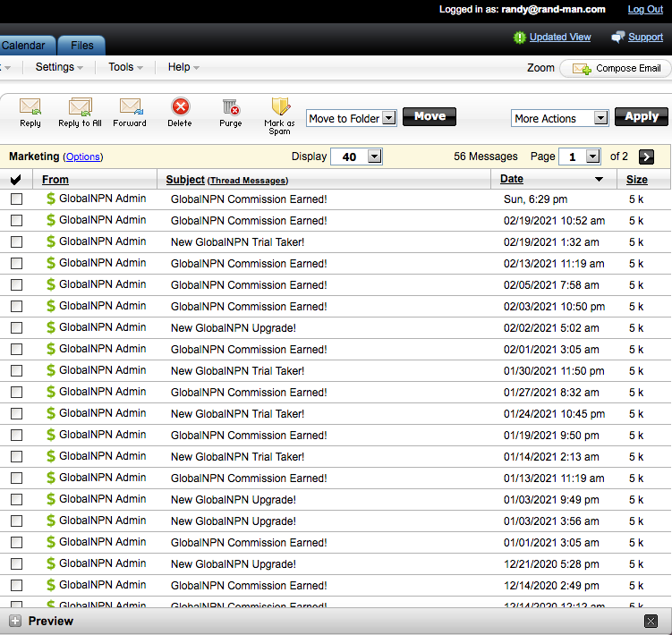Check the 02/03/2021 10:50 pm message checkbox

point(16,306)
